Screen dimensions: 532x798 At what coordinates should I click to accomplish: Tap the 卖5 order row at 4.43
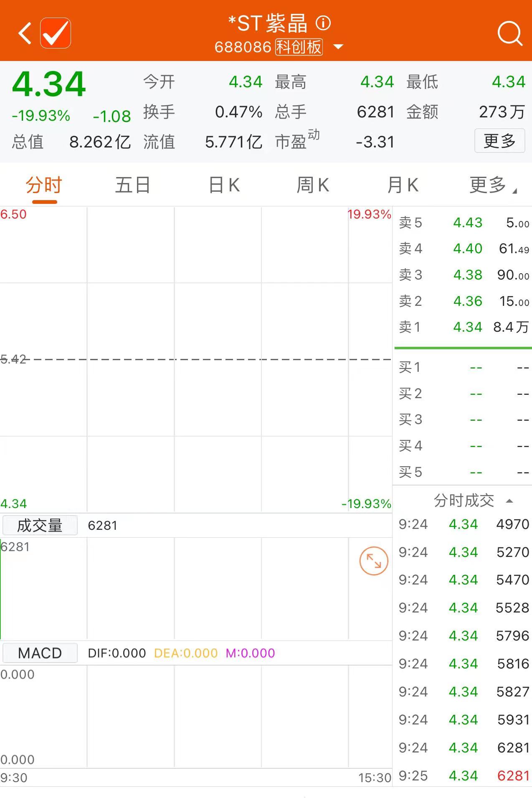tap(463, 223)
